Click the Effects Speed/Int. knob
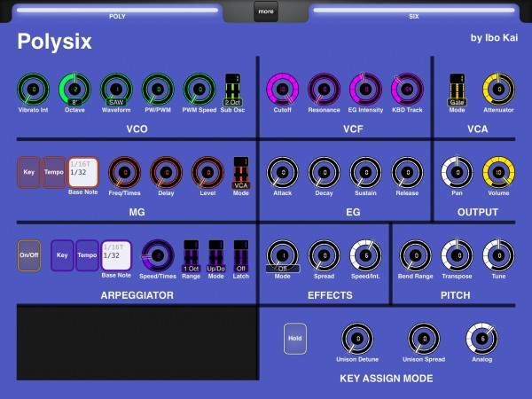 365,255
